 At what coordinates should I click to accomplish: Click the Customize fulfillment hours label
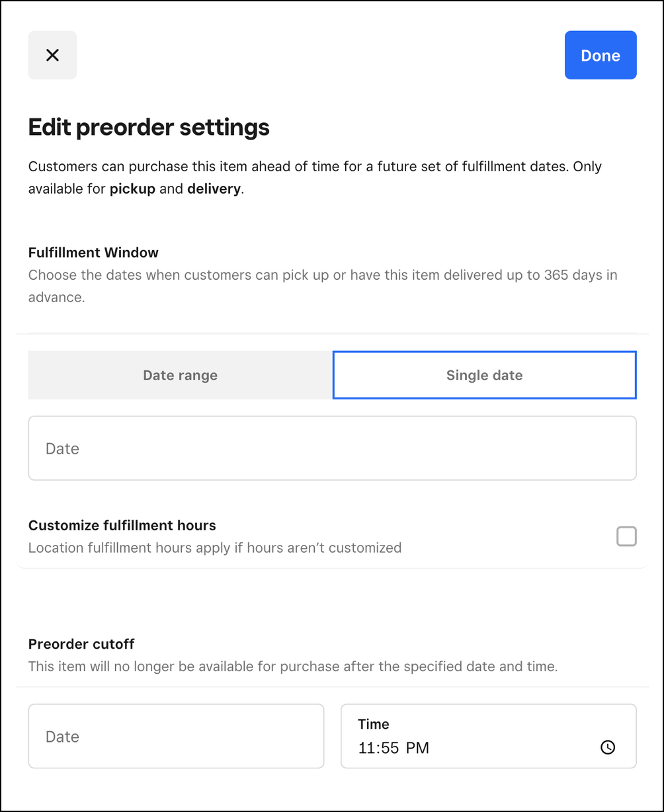tap(122, 526)
